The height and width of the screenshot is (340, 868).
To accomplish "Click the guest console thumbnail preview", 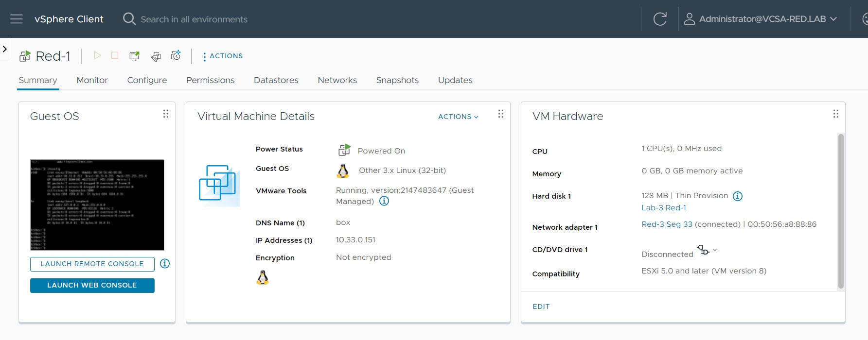I will (x=97, y=204).
